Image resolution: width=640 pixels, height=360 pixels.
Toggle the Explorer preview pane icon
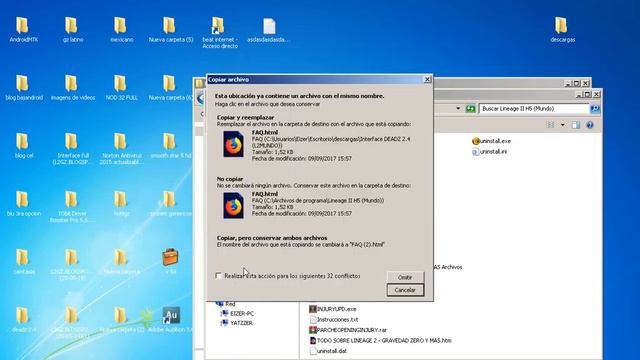click(576, 125)
